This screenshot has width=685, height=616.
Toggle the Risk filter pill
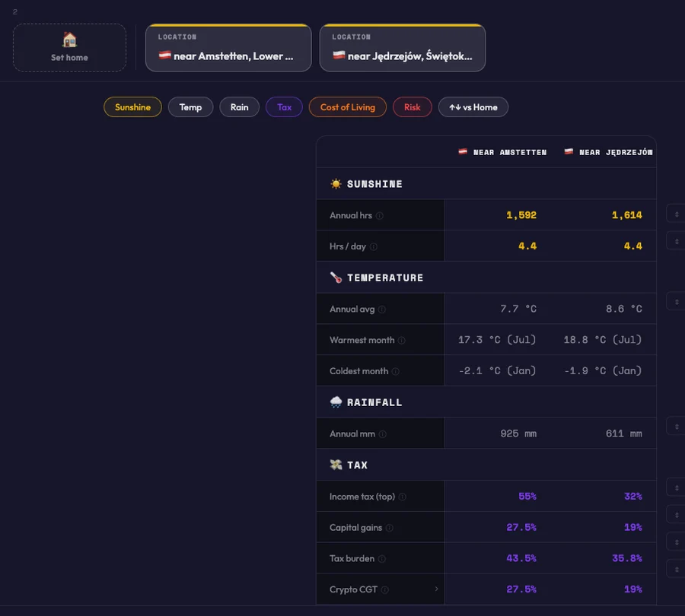point(413,107)
